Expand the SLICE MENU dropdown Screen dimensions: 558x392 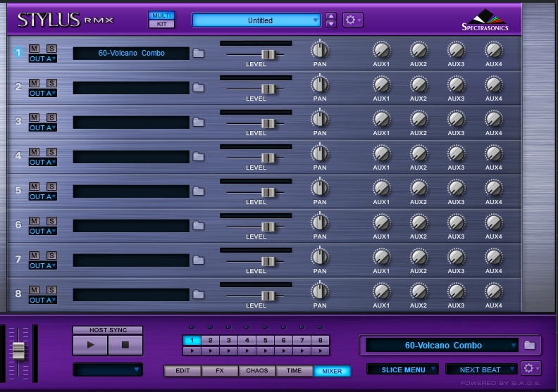402,369
